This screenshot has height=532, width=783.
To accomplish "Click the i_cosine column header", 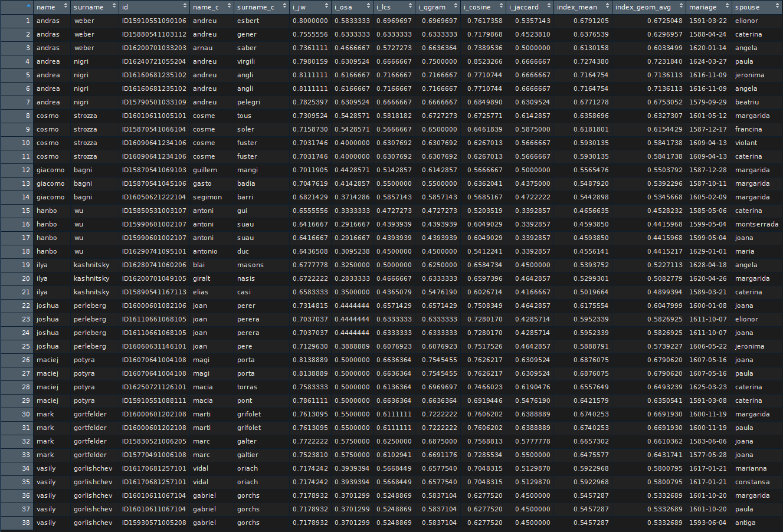I will pos(483,7).
